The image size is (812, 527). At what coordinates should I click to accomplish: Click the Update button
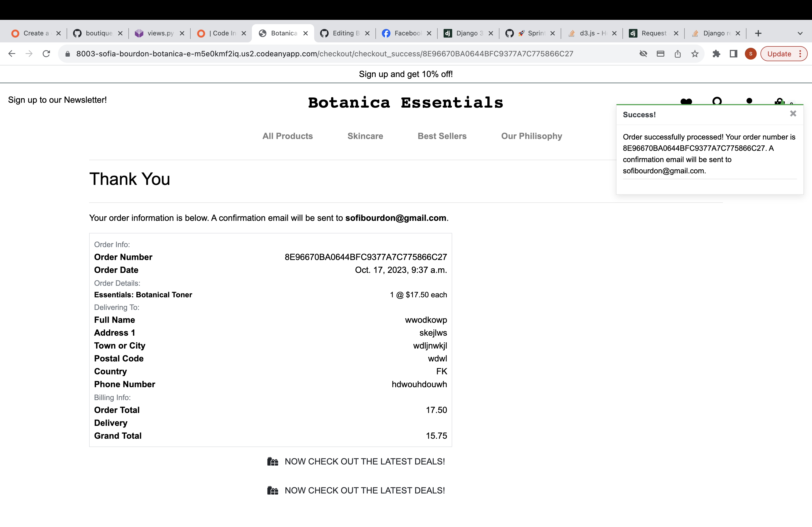click(x=780, y=53)
